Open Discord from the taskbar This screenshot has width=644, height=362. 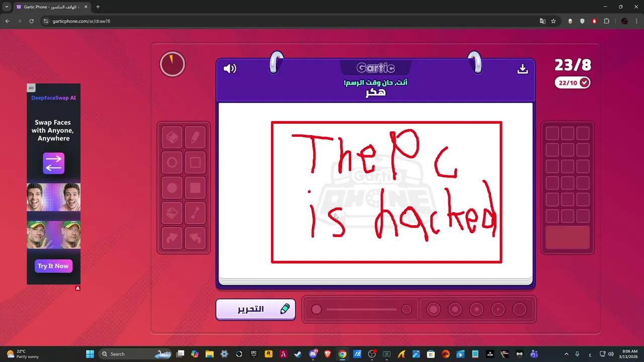pyautogui.click(x=313, y=354)
